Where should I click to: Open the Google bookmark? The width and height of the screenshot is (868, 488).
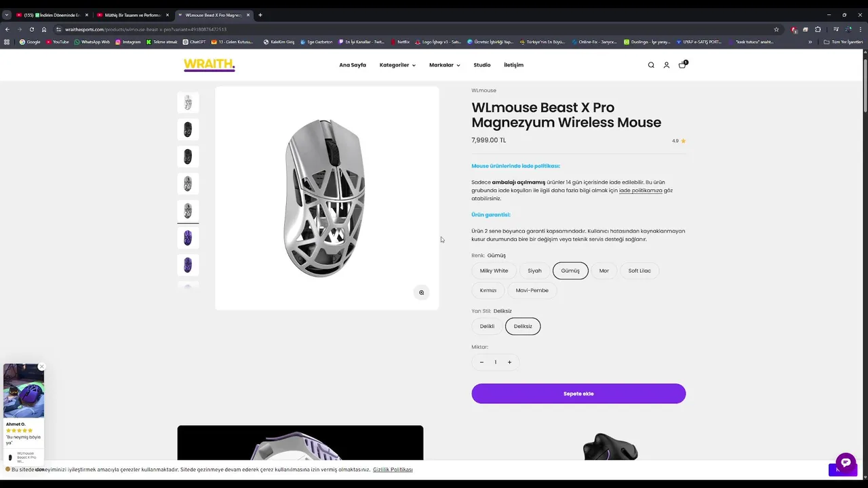pyautogui.click(x=30, y=42)
